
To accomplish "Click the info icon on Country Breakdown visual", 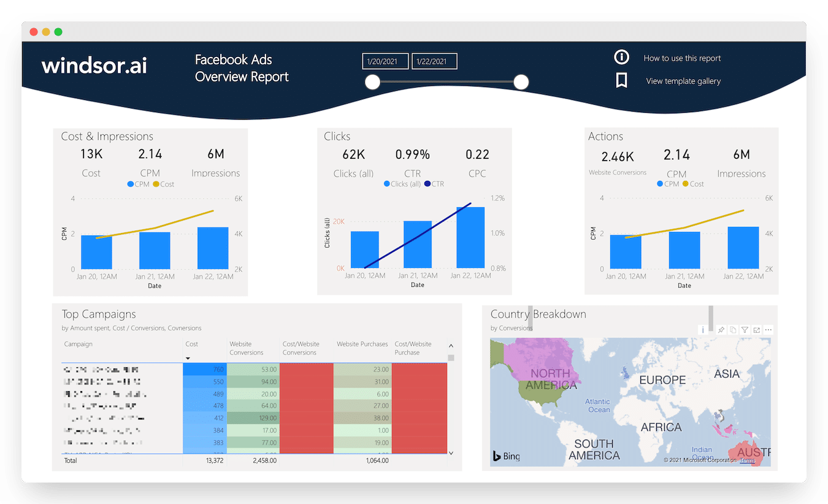I will pyautogui.click(x=703, y=330).
